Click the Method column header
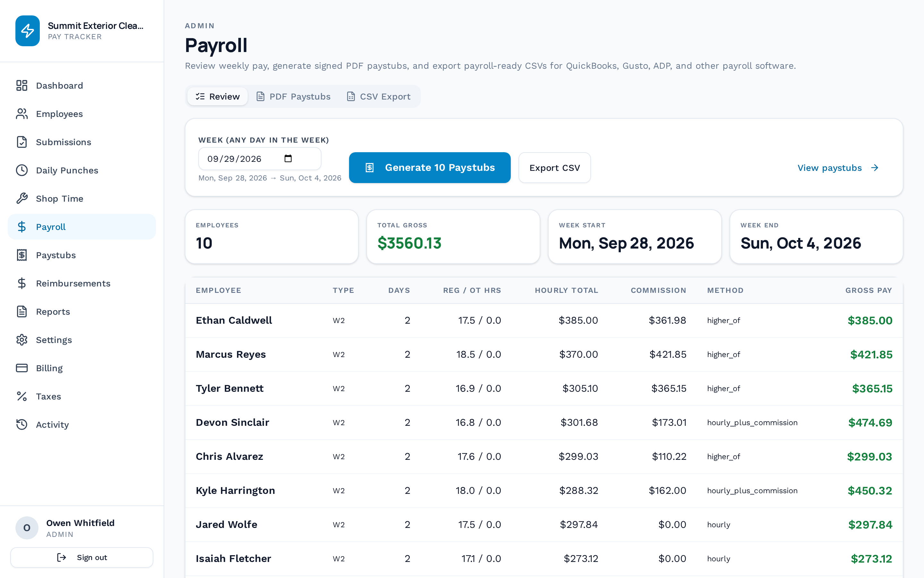The image size is (924, 578). point(725,290)
